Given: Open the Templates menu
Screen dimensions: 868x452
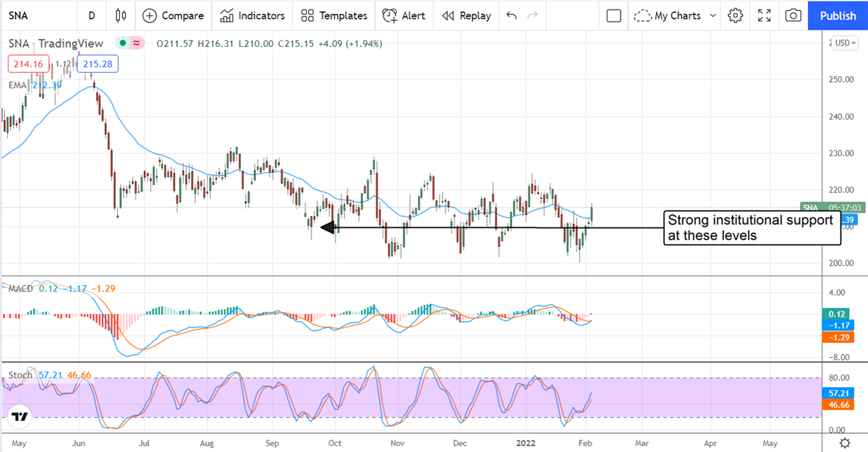Looking at the screenshot, I should pyautogui.click(x=334, y=15).
